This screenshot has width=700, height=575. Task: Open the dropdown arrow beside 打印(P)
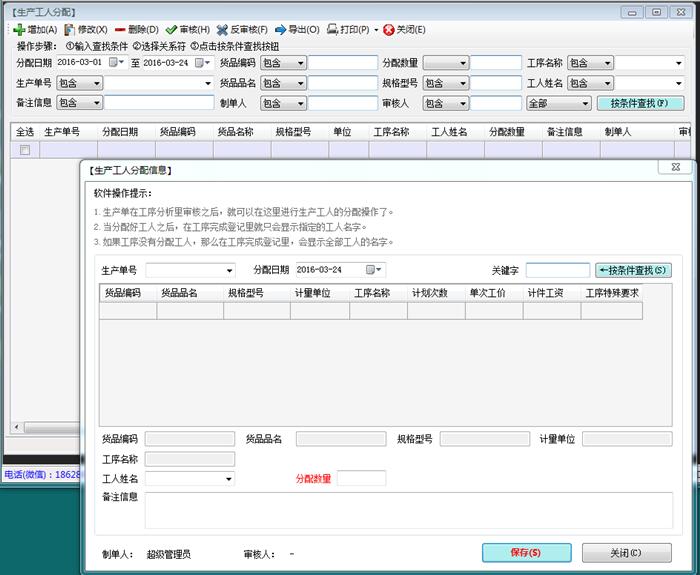(x=376, y=30)
